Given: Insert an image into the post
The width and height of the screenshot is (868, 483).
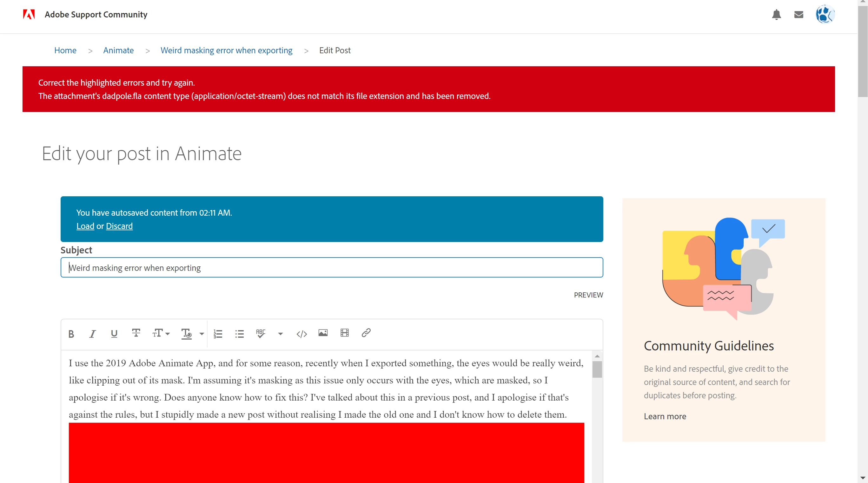Looking at the screenshot, I should coord(323,333).
